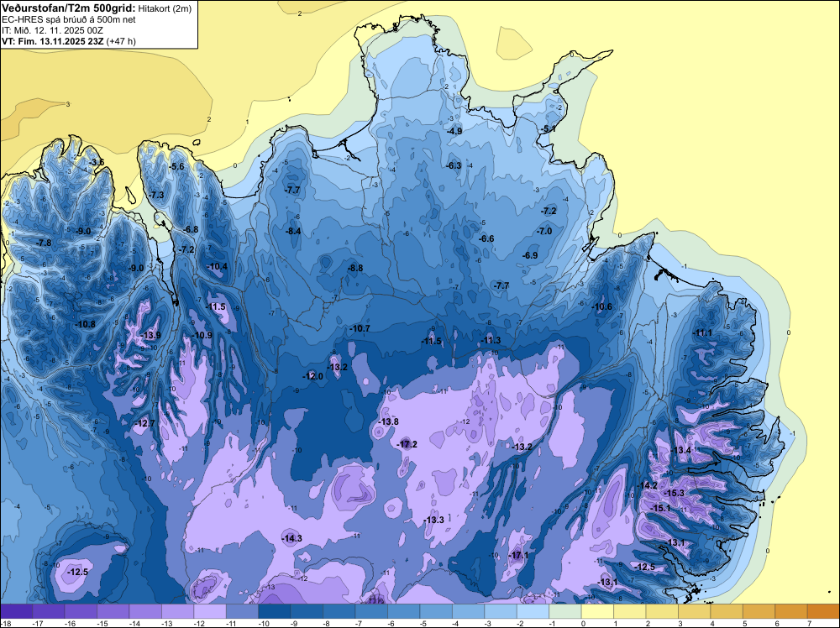Click the legend color swatch labeled -1
The height and width of the screenshot is (628, 840).
(x=565, y=611)
